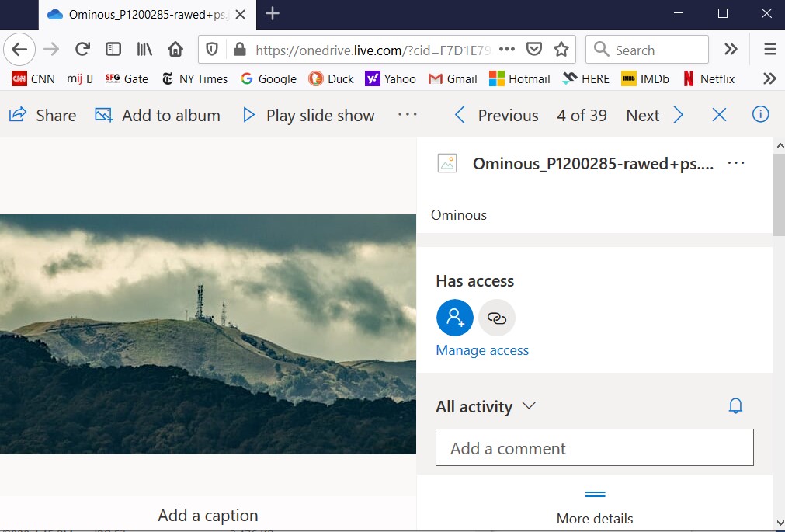
Task: Close the Ominous_P1200285 tab
Action: pos(240,15)
